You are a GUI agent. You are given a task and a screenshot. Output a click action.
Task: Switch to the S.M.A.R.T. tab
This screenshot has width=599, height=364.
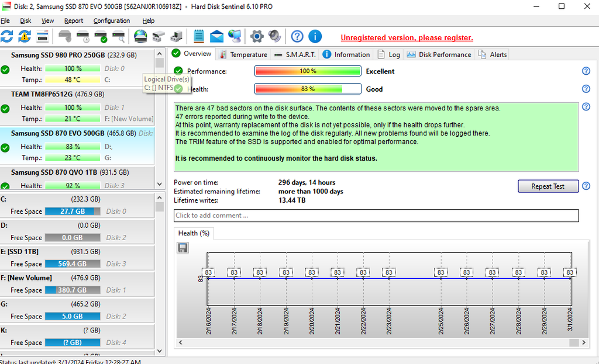point(295,54)
